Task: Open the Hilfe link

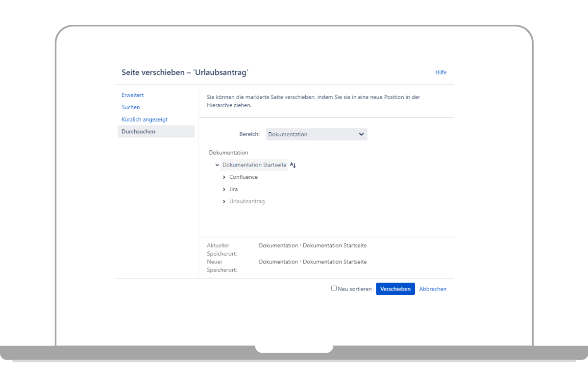Action: (x=441, y=73)
